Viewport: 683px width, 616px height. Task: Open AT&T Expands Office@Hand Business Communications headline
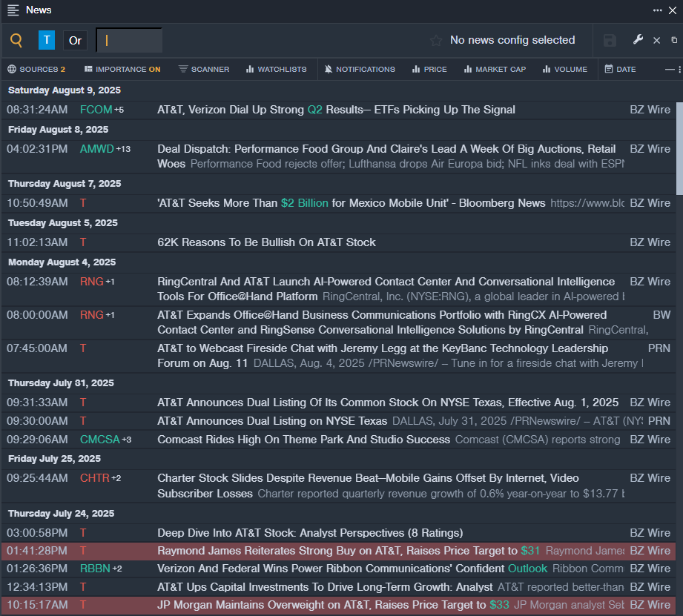(370, 322)
